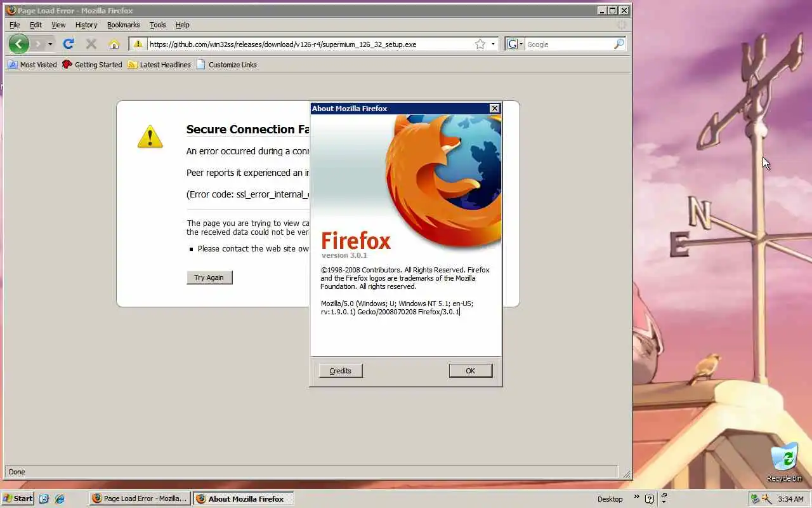Open the Google search engine selector
Viewport: 812px width, 508px height.
pos(514,44)
